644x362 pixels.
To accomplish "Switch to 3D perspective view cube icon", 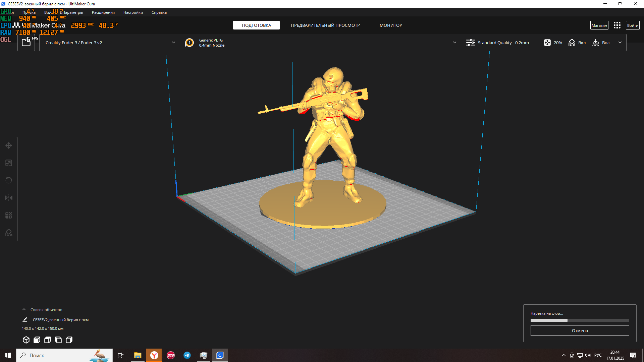I will point(26,340).
